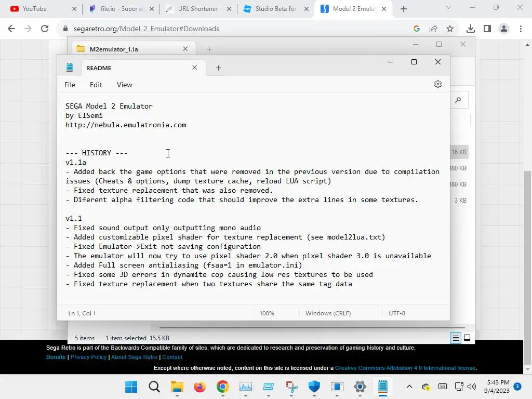Open the Contact link
This screenshot has width=532, height=399.
[x=172, y=357]
